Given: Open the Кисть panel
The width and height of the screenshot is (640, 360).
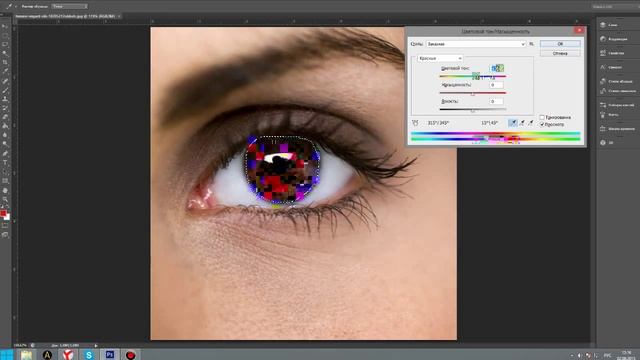Looking at the screenshot, I should click(x=609, y=115).
